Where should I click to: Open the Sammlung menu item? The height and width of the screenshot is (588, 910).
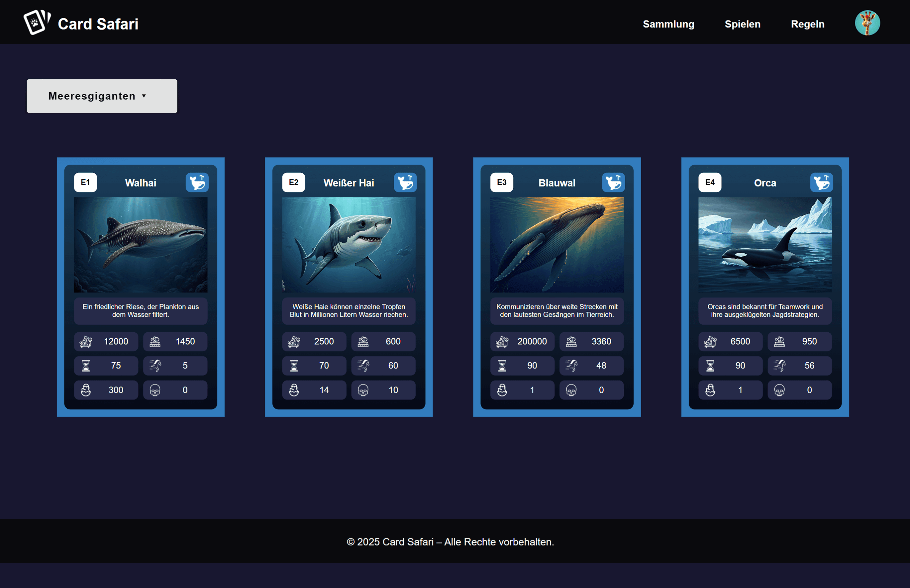coord(668,24)
